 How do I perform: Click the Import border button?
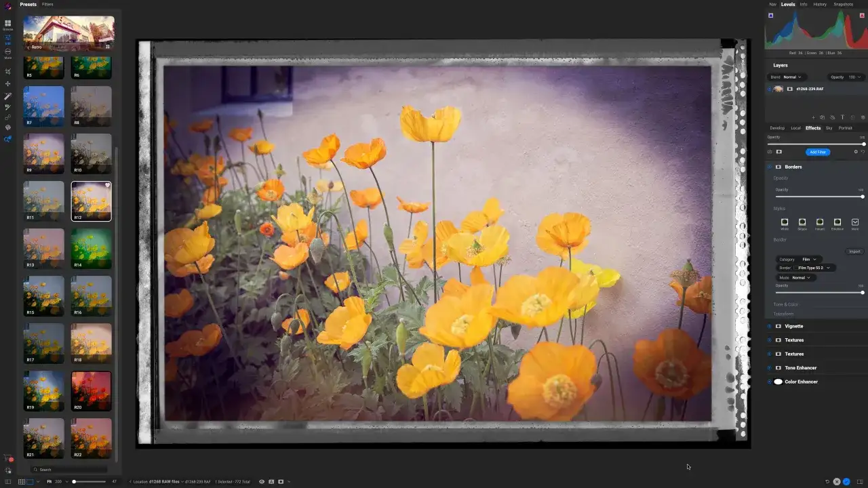tap(854, 251)
